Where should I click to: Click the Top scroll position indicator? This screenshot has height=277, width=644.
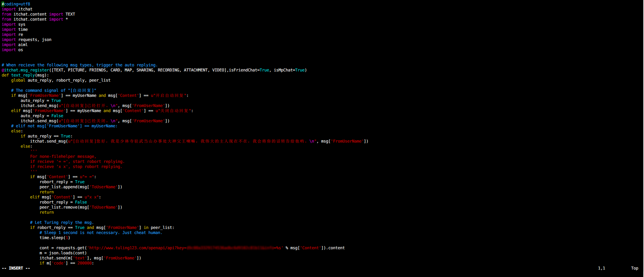pos(635,268)
